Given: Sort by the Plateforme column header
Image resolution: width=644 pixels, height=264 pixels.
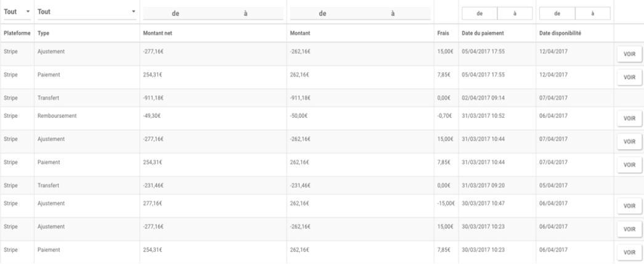Looking at the screenshot, I should [17, 33].
